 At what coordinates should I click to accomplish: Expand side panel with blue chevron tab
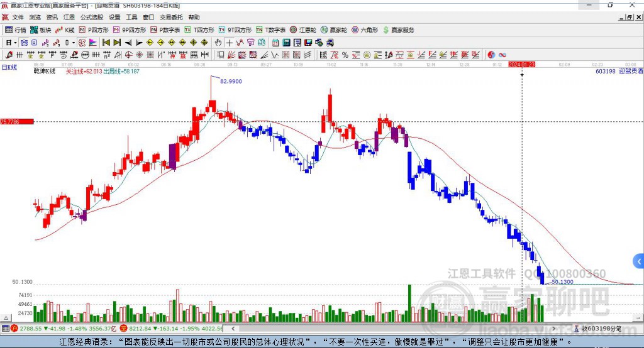[639, 261]
